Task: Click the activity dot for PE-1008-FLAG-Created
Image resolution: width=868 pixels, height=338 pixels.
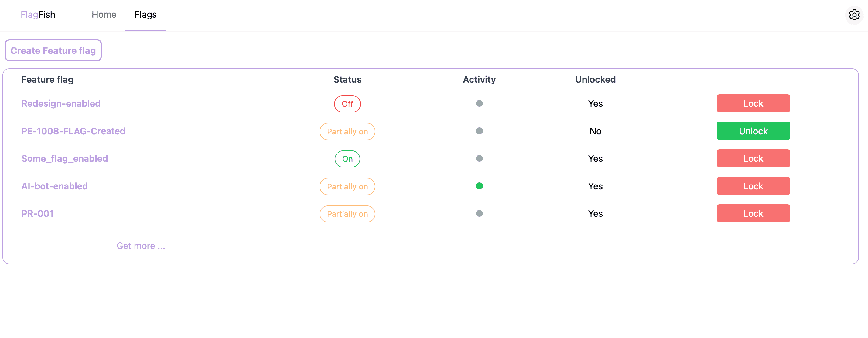Action: (x=479, y=131)
